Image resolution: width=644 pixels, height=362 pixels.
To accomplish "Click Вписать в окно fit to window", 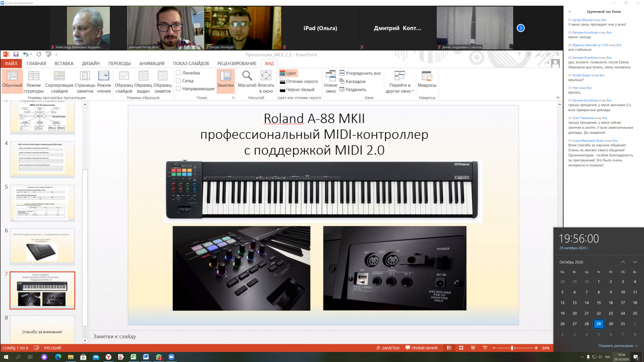I will point(266,81).
